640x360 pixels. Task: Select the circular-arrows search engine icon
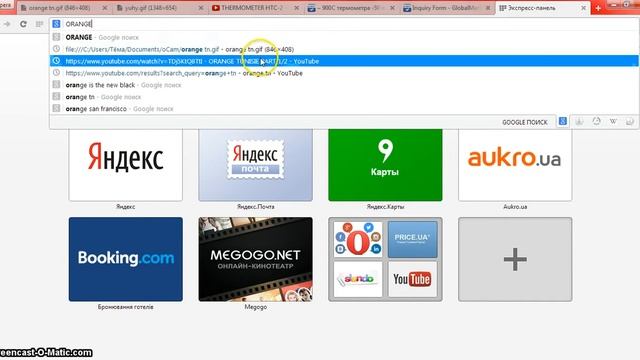pyautogui.click(x=596, y=121)
